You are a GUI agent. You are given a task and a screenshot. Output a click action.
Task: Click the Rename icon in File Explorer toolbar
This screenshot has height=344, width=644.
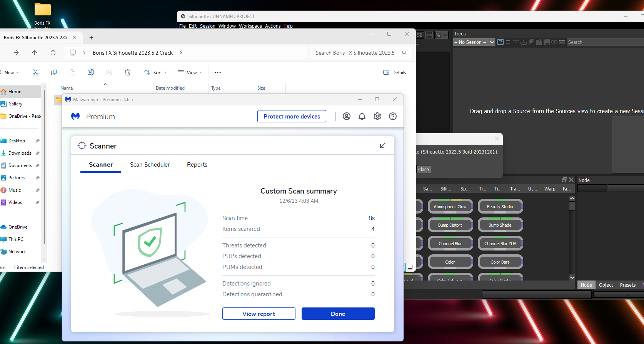[91, 72]
